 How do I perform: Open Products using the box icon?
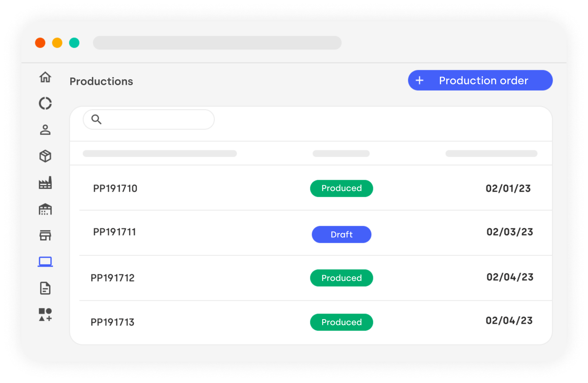(46, 156)
